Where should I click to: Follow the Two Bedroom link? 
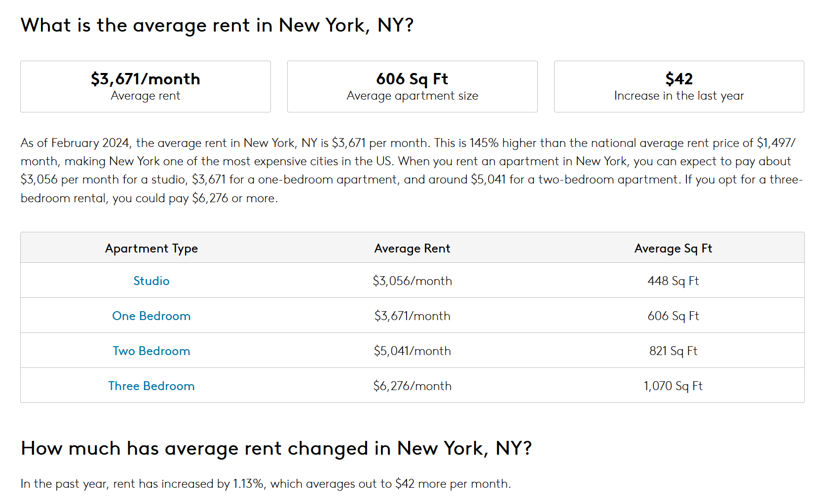(151, 351)
